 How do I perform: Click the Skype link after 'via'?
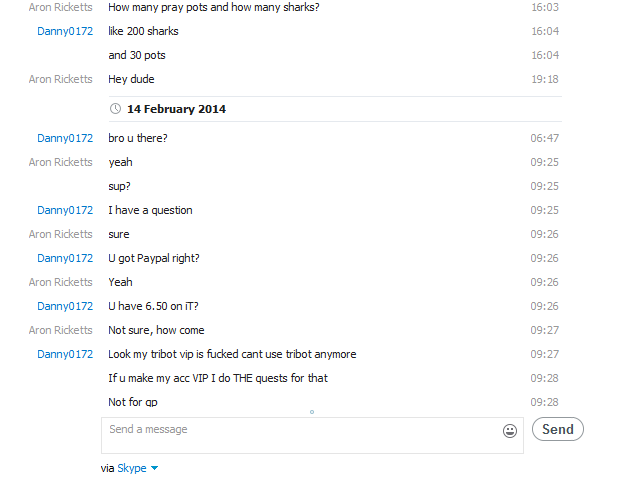[131, 468]
